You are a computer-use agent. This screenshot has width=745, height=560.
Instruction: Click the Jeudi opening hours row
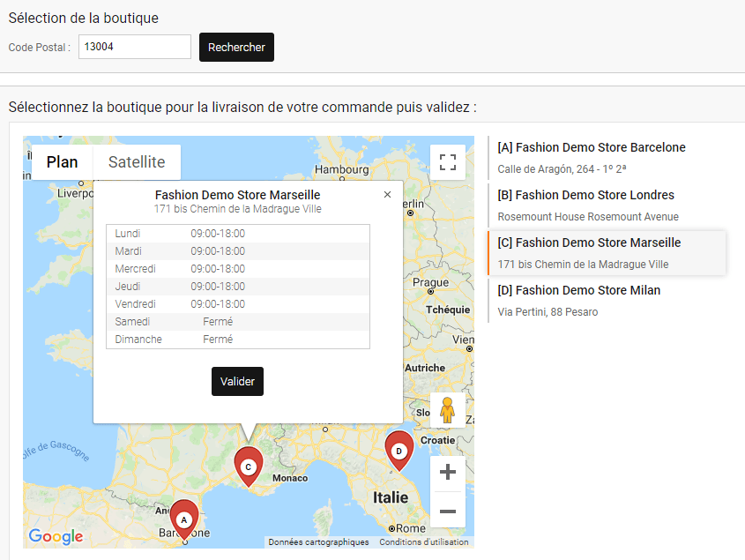(x=238, y=287)
